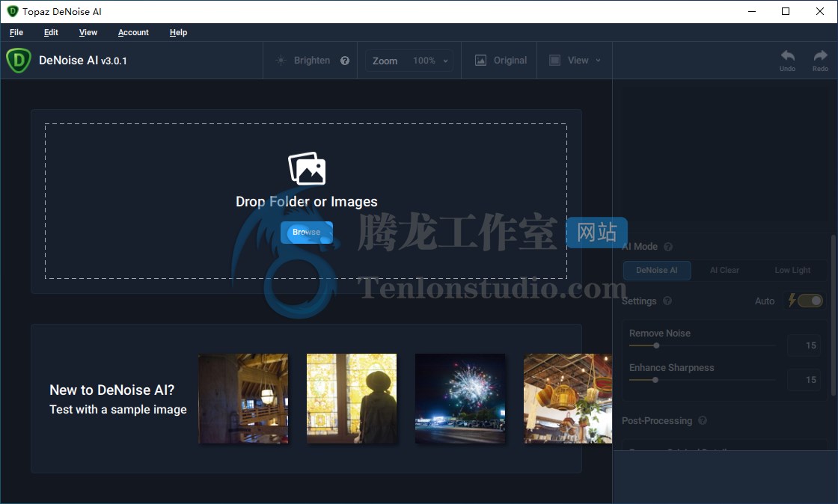This screenshot has height=504, width=838.
Task: Click the DeNoise AI shield logo
Action: (x=19, y=61)
